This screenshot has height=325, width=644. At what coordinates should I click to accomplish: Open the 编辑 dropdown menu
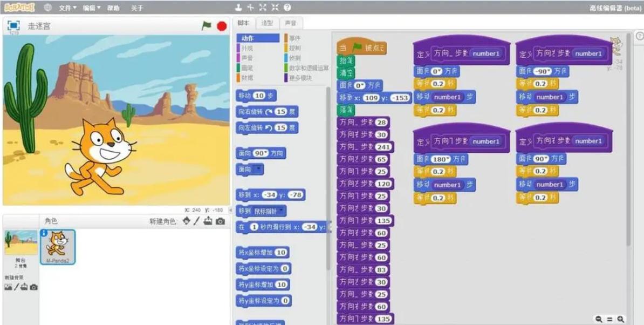pyautogui.click(x=92, y=8)
